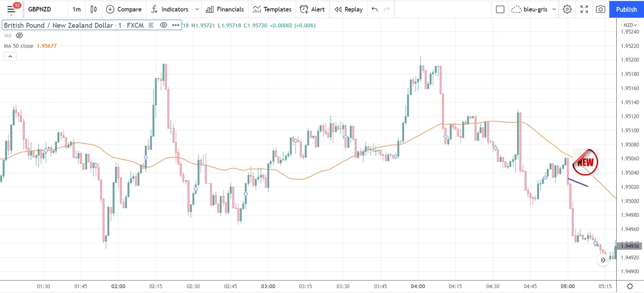Click the blue Publish button
This screenshot has width=644, height=293.
click(x=626, y=9)
